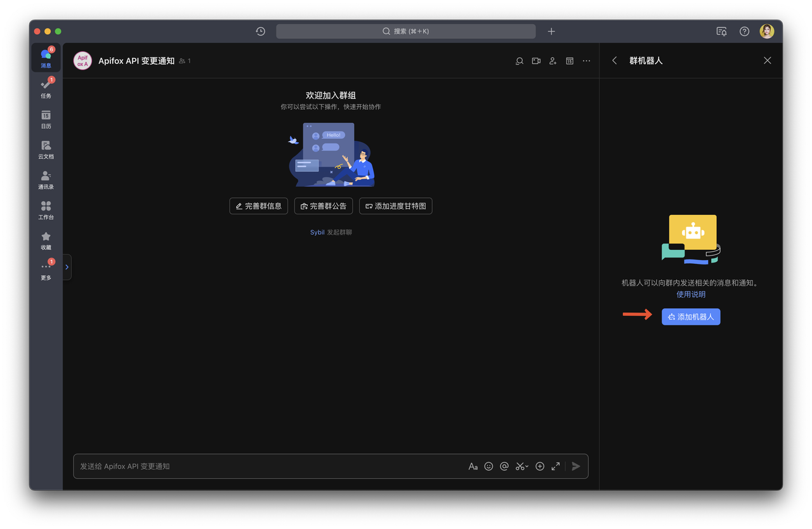Open the group calendar icon in header
812x529 pixels.
[x=570, y=61]
